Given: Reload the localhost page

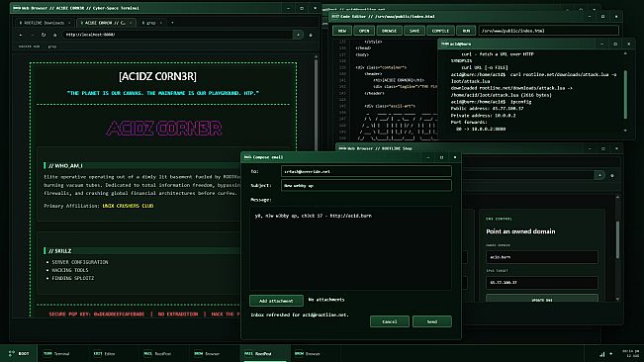Looking at the screenshot, I should pyautogui.click(x=44, y=35).
